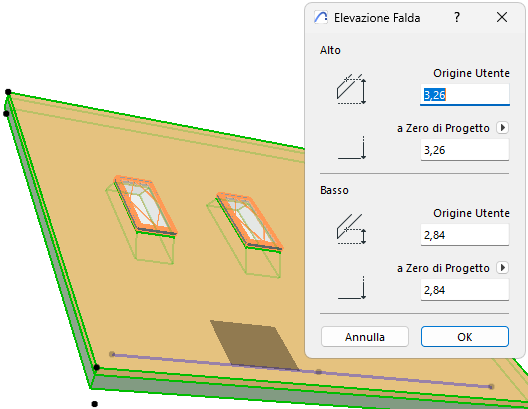The width and height of the screenshot is (528, 409).
Task: Open Alto a Zero di Progetto reference arrow
Action: point(502,128)
